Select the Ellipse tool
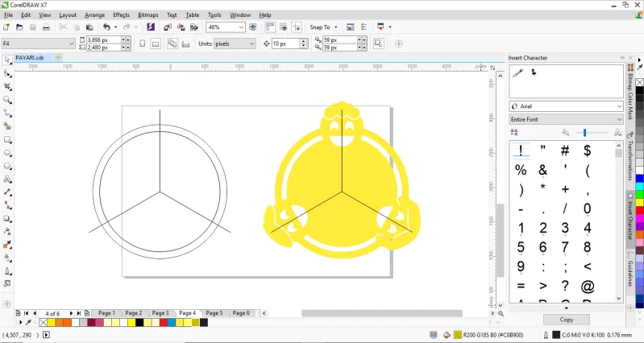Image resolution: width=644 pixels, height=343 pixels. 7,153
